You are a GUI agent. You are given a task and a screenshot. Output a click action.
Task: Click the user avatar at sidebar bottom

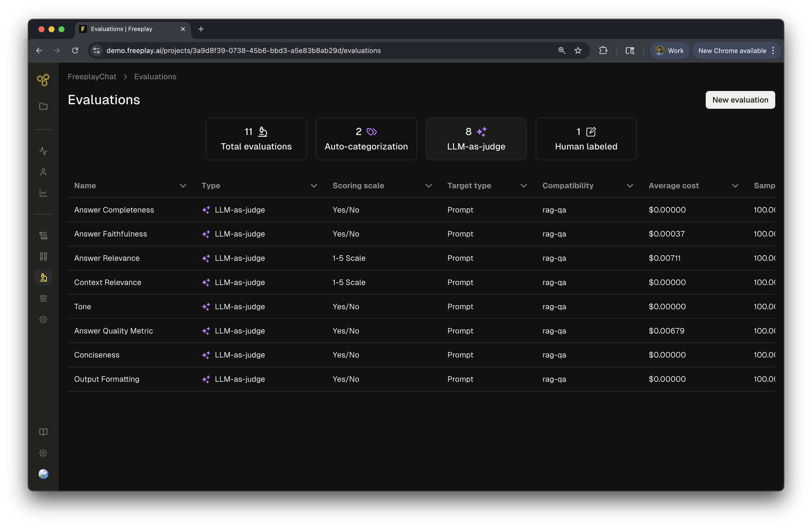(x=43, y=474)
